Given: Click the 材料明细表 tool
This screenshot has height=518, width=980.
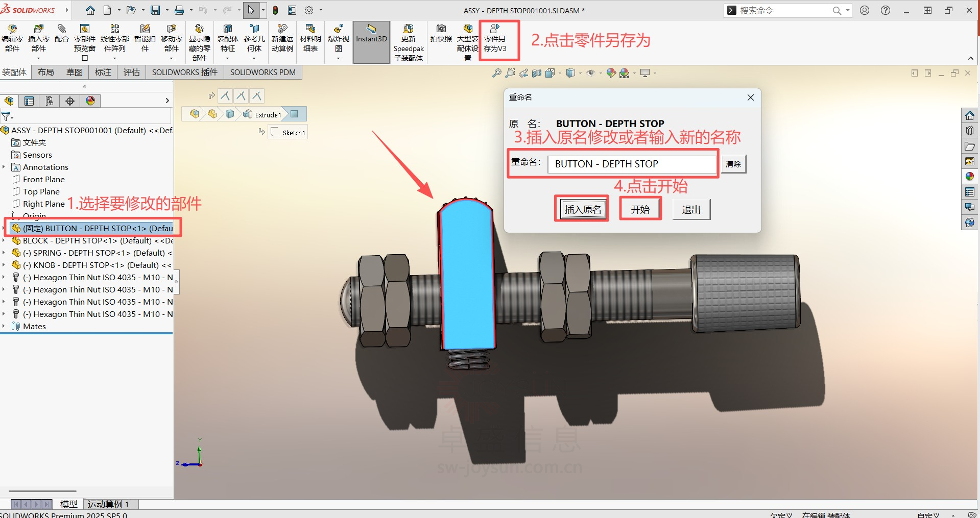Looking at the screenshot, I should coord(310,39).
